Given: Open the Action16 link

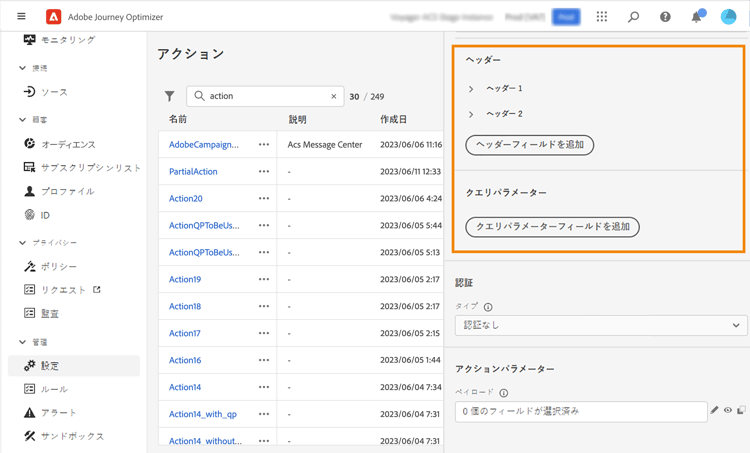Looking at the screenshot, I should point(185,360).
